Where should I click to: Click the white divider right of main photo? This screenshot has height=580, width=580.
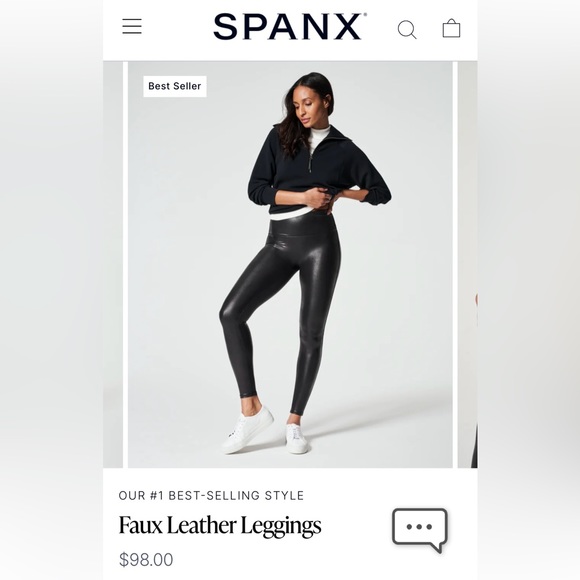click(x=455, y=264)
